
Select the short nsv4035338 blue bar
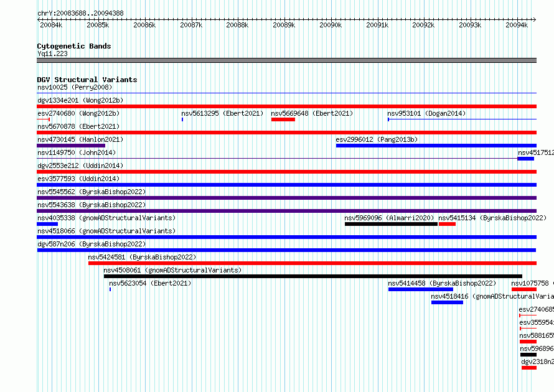coord(47,224)
